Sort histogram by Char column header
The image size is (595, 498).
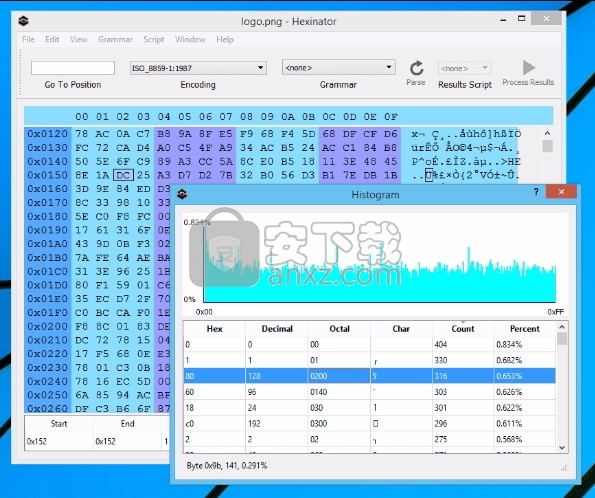coord(401,329)
